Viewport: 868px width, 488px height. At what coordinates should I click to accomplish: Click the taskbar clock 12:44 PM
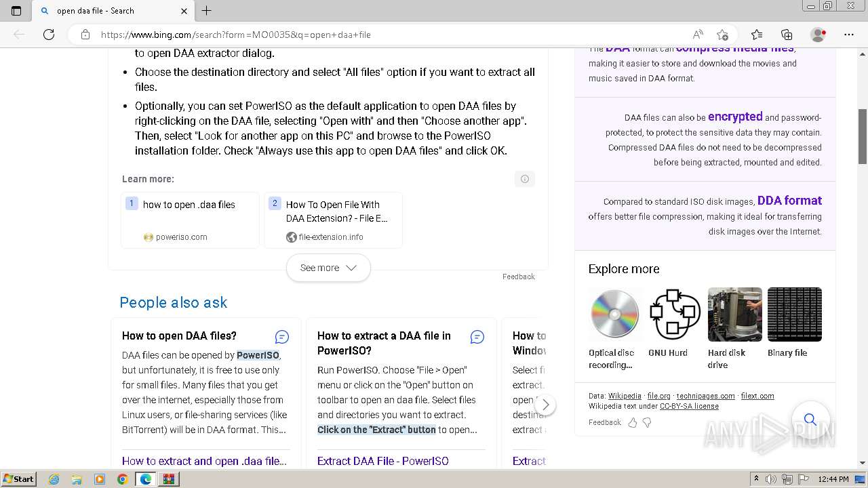click(833, 479)
